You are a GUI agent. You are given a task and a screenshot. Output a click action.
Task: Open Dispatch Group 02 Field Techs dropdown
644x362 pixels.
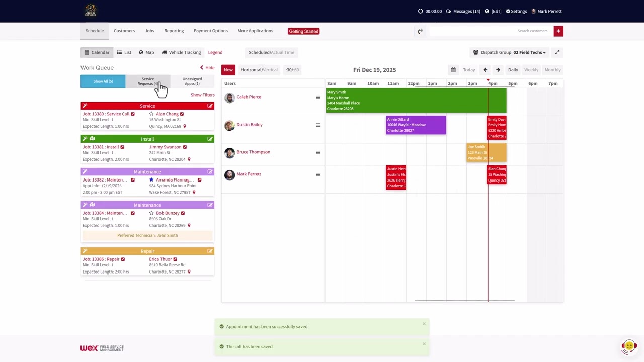509,52
